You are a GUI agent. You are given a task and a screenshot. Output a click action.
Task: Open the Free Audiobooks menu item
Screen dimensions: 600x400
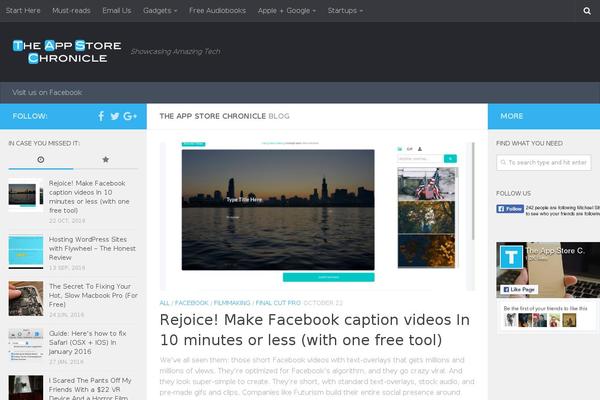[x=217, y=11]
